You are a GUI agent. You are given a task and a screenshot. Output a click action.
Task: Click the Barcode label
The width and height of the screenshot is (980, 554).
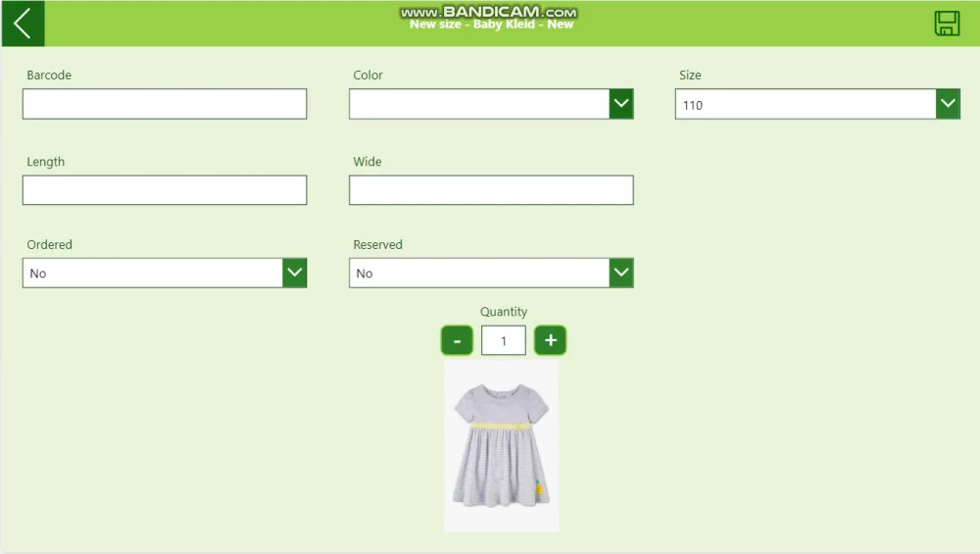tap(49, 76)
